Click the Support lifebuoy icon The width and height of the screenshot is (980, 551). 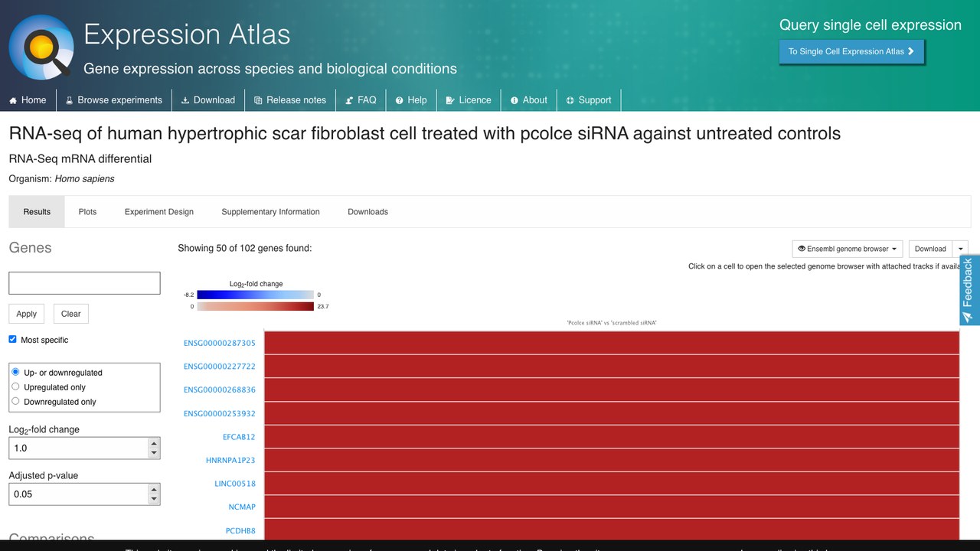pos(570,100)
